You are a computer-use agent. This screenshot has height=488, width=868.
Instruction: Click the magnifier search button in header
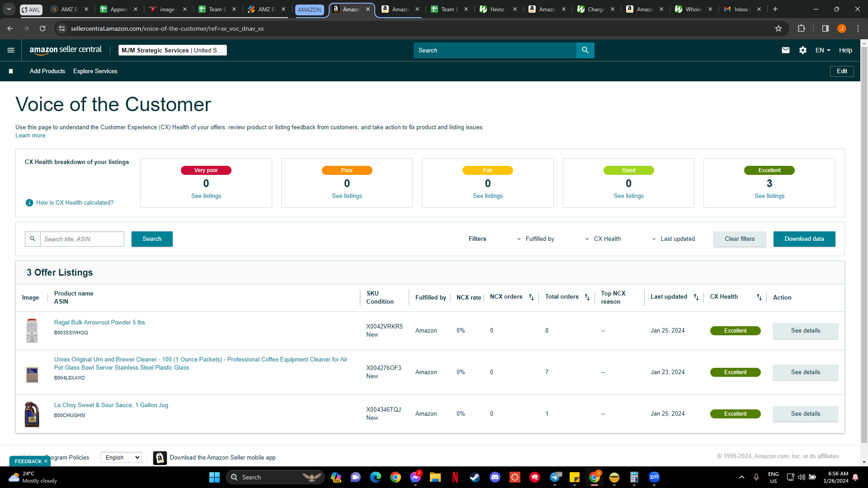pyautogui.click(x=585, y=50)
